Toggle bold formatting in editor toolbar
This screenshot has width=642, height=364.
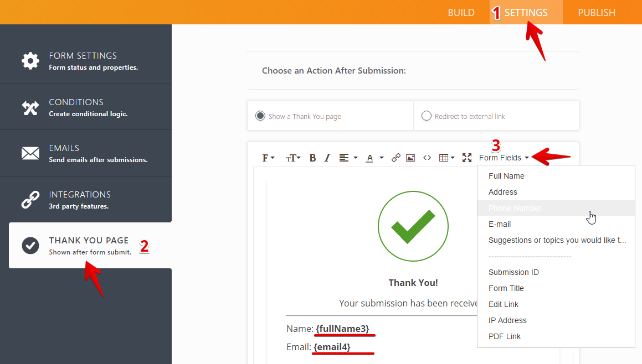coord(312,158)
